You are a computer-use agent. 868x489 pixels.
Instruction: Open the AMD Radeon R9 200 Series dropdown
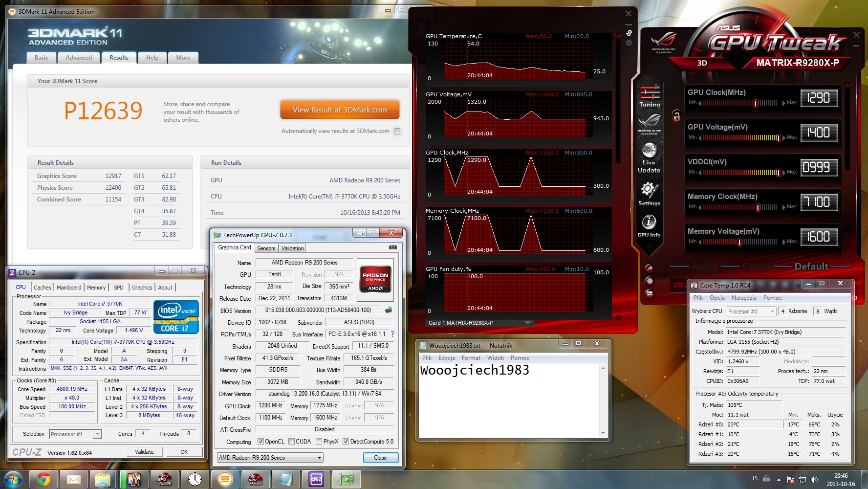click(x=270, y=458)
